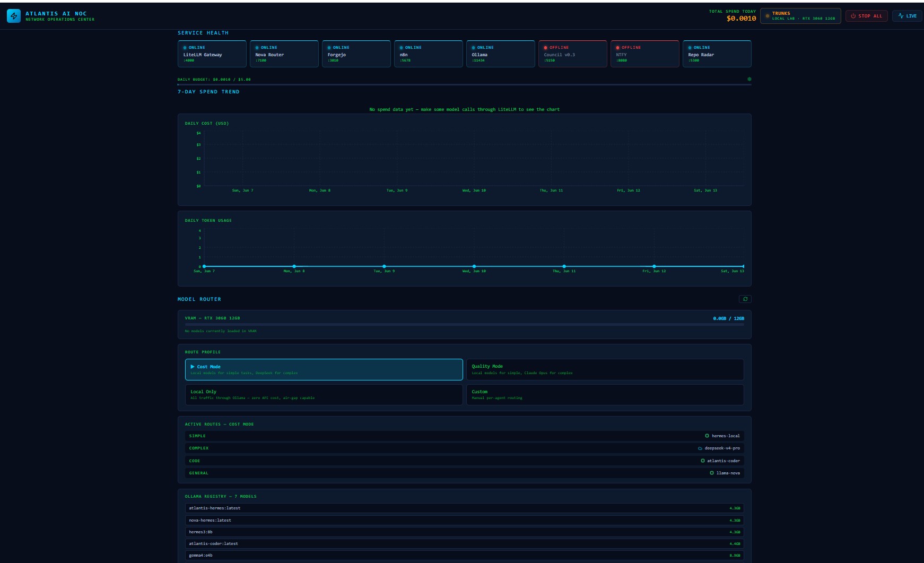Open the Repo Radar service card
Image resolution: width=924 pixels, height=563 pixels.
point(717,54)
